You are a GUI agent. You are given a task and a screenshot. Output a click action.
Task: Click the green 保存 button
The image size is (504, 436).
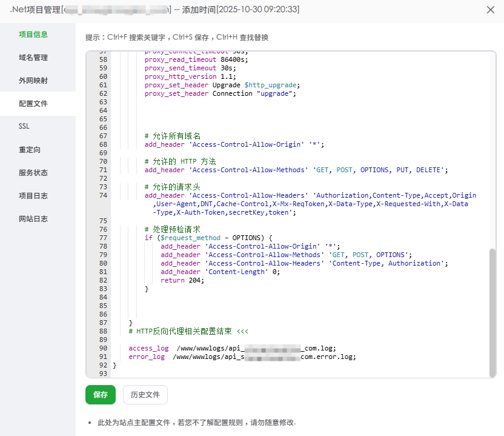[101, 395]
